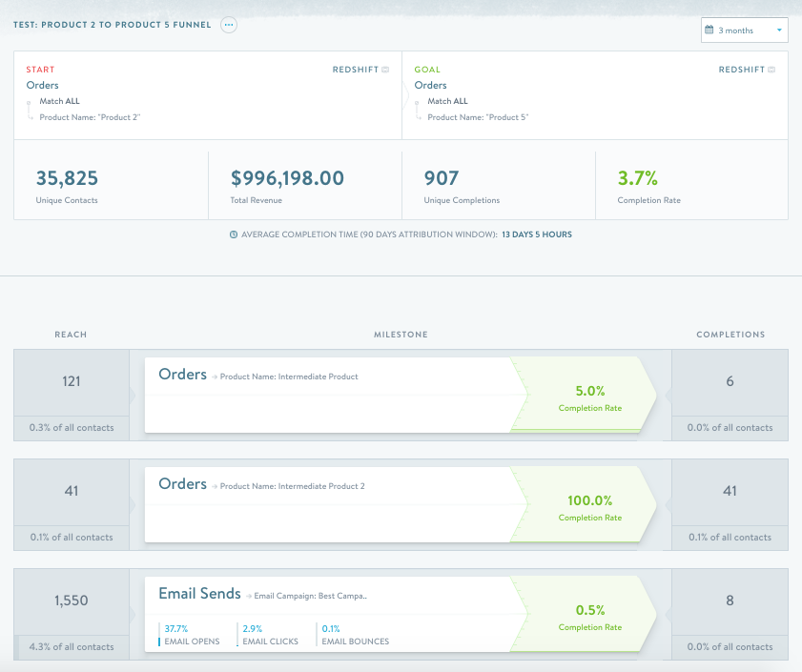Click the clock icon beside average completion time
The image size is (802, 672).
click(234, 234)
